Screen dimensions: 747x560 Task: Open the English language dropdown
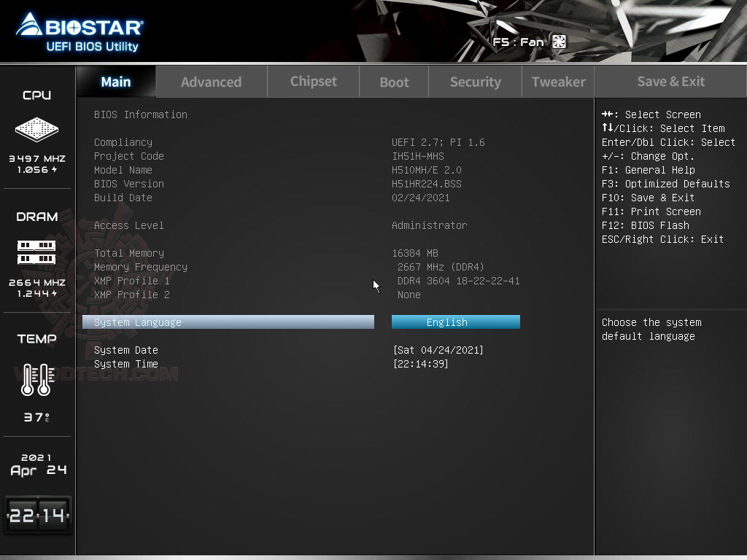pos(455,322)
